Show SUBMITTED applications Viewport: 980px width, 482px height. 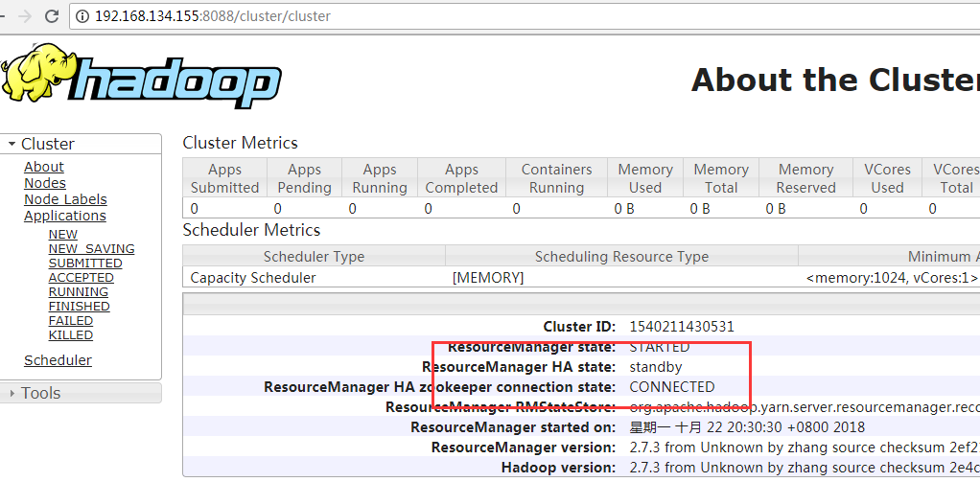pos(85,263)
